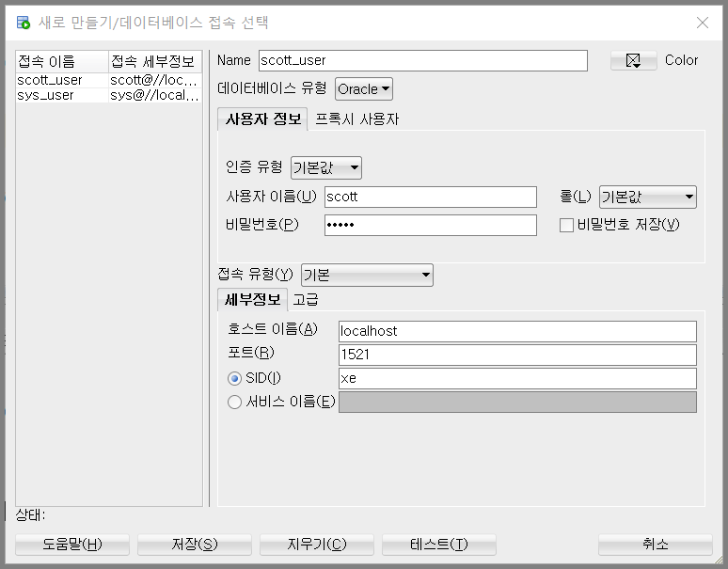728x569 pixels.
Task: Click the 지우기 button
Action: click(x=317, y=544)
